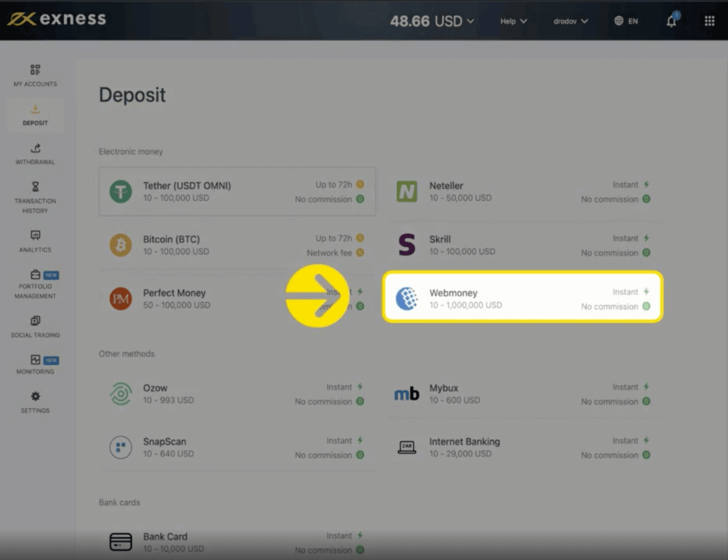Click Tether's Up to 72h clock badge

[360, 184]
